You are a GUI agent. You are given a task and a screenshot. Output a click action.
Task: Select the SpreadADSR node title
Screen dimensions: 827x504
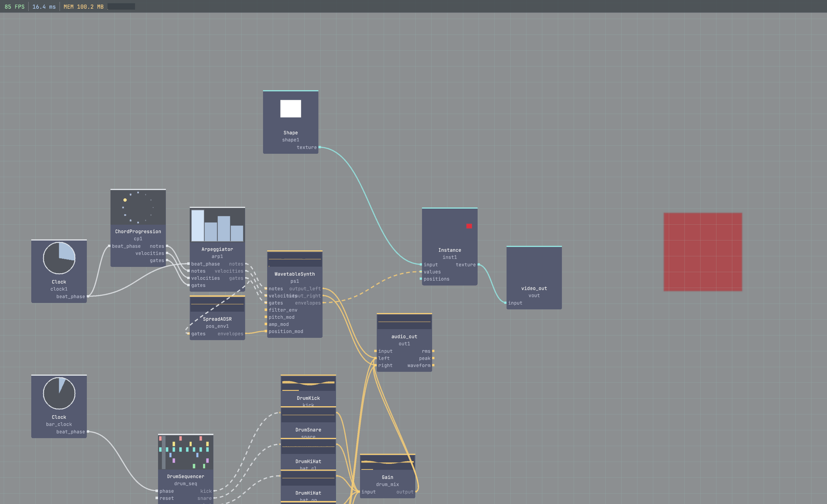point(217,319)
